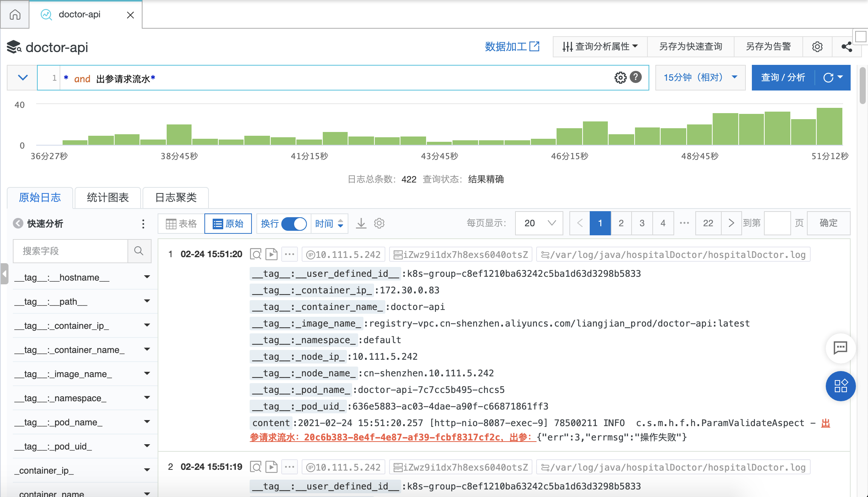Click the blue widgets floating button
This screenshot has height=497, width=868.
(x=840, y=386)
